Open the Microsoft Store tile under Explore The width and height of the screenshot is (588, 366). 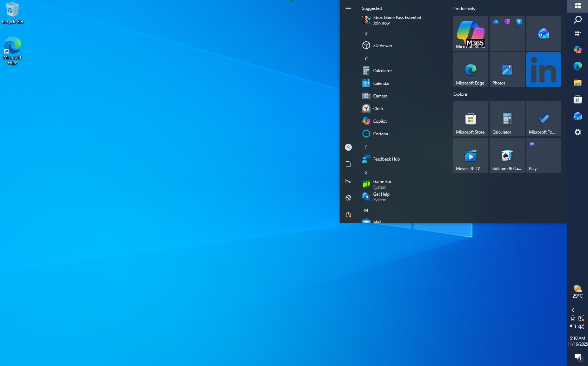470,118
